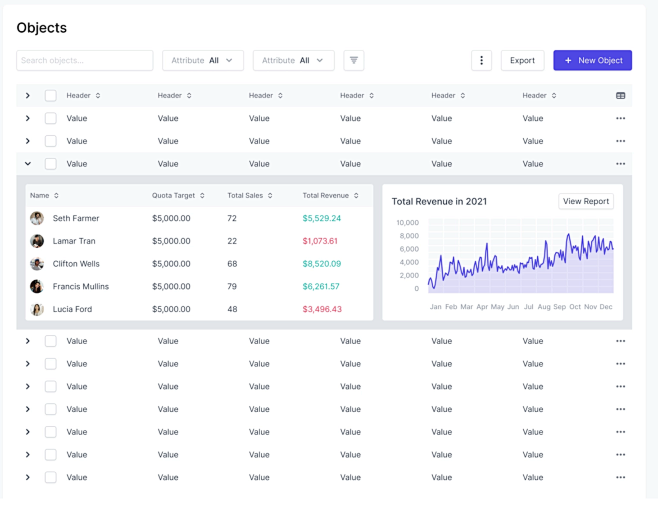Open the first Attribute All dropdown
This screenshot has height=511, width=658.
(x=203, y=60)
